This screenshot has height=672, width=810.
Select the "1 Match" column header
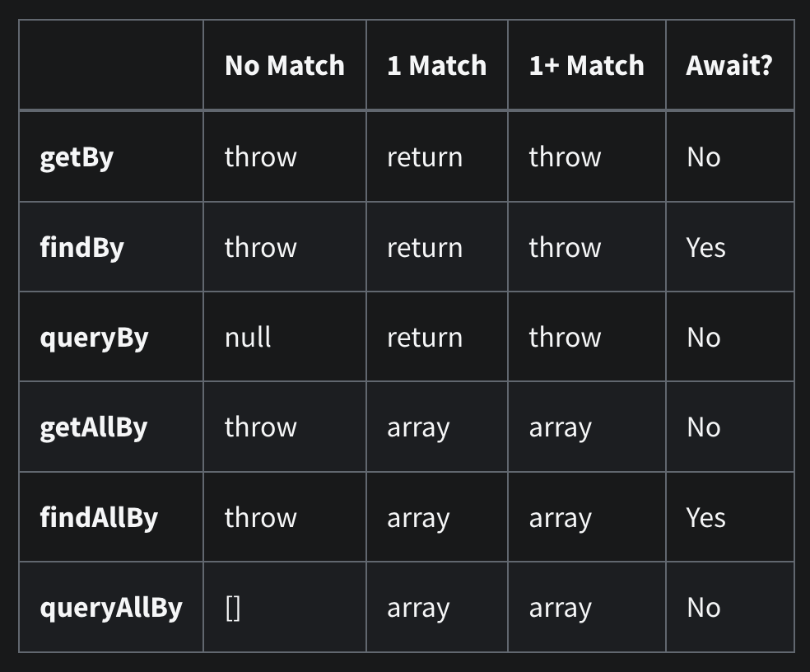436,66
